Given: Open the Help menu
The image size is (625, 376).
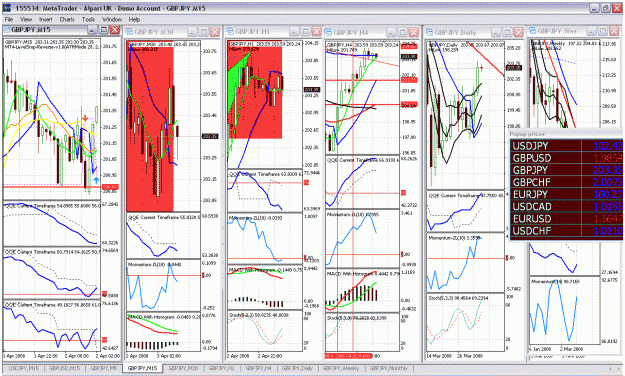Looking at the screenshot, I should coord(134,19).
